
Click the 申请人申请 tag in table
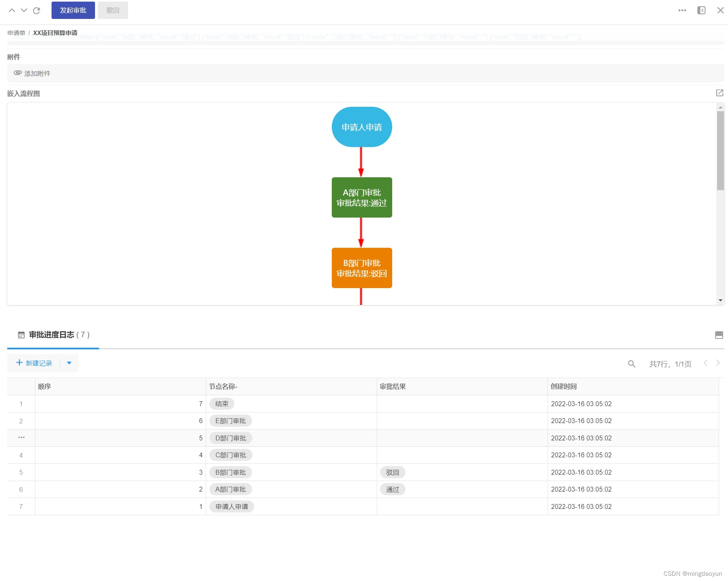(x=232, y=506)
